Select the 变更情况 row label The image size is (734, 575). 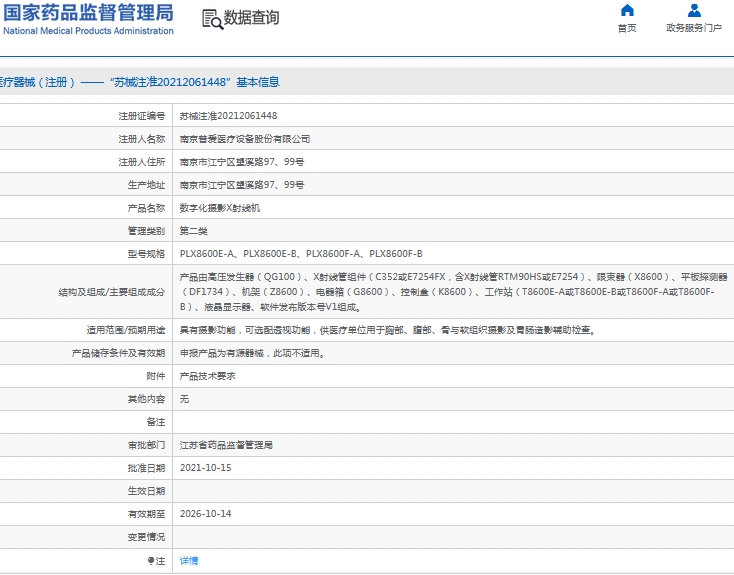(x=147, y=537)
